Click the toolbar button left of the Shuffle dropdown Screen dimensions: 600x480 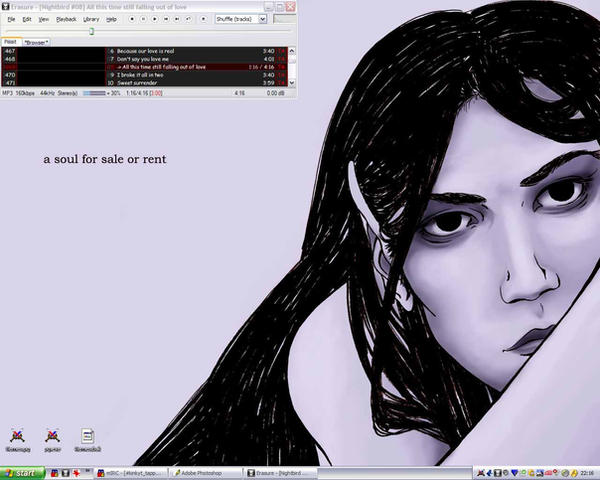click(x=203, y=19)
